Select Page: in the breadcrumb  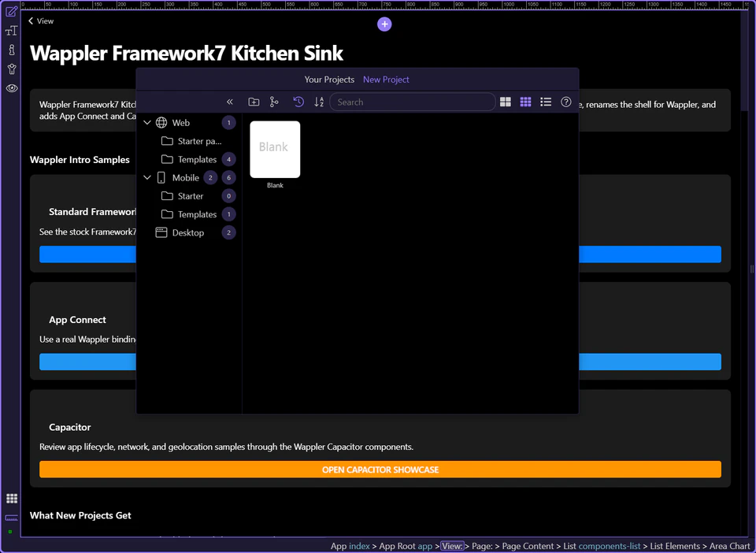[483, 546]
